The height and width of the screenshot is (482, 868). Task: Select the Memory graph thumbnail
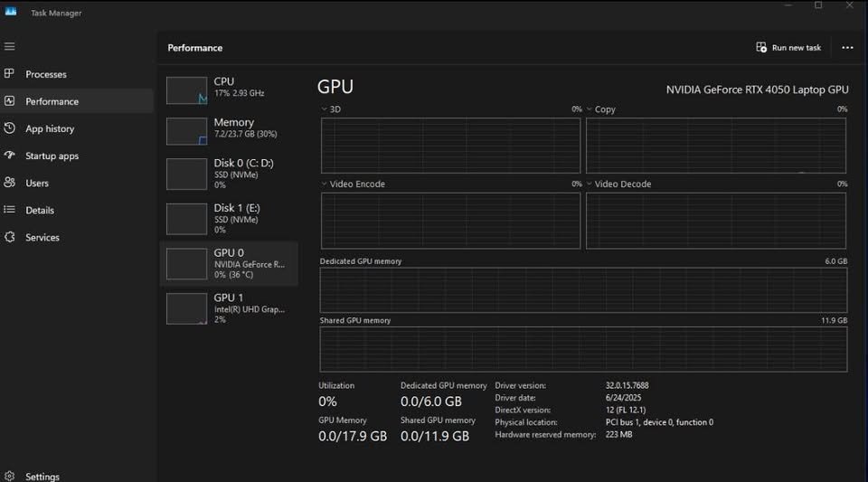pos(186,131)
